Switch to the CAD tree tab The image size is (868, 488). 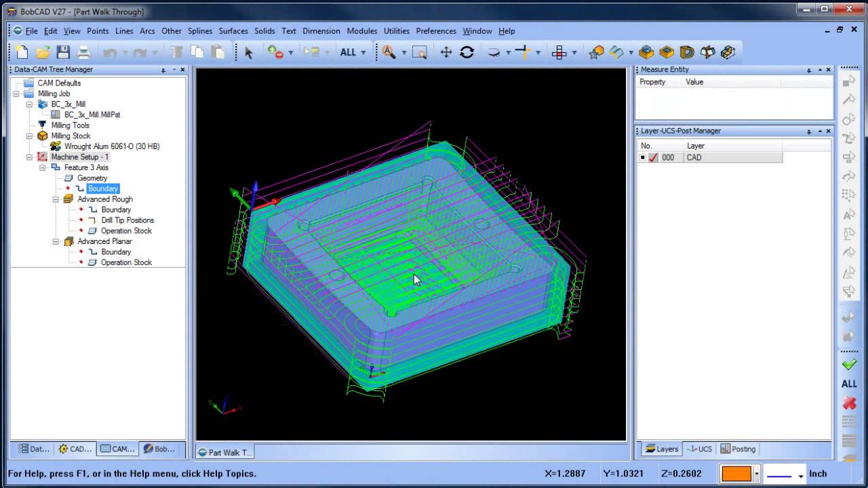click(75, 449)
